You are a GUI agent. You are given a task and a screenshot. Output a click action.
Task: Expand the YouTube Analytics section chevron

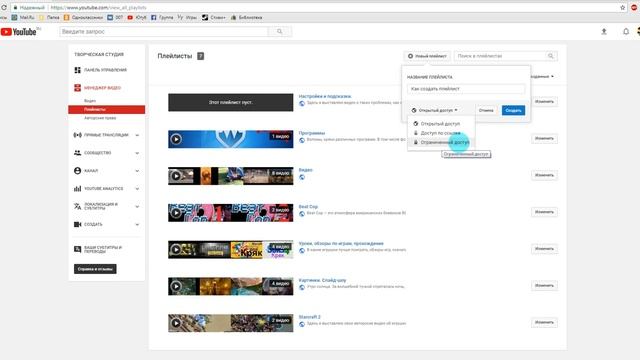[x=137, y=189]
